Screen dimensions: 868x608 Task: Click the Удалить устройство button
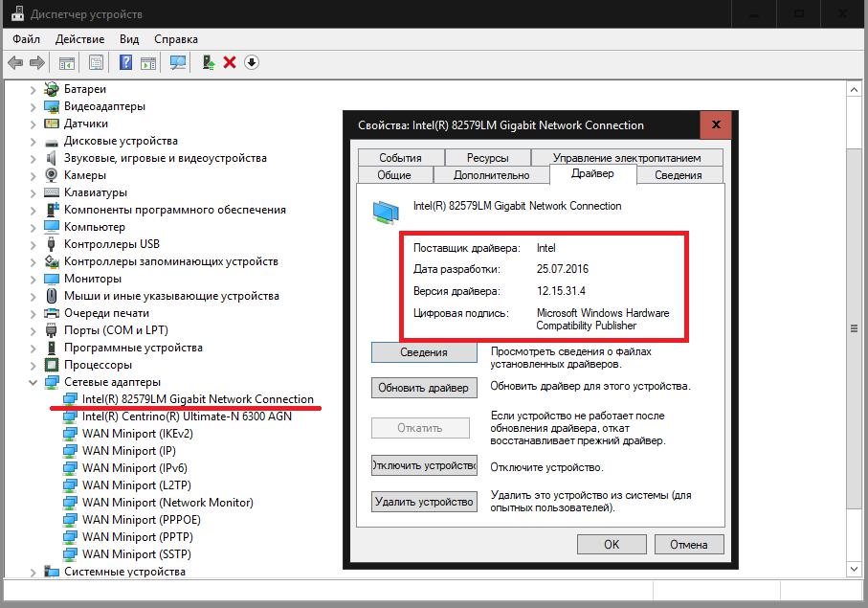click(x=424, y=502)
